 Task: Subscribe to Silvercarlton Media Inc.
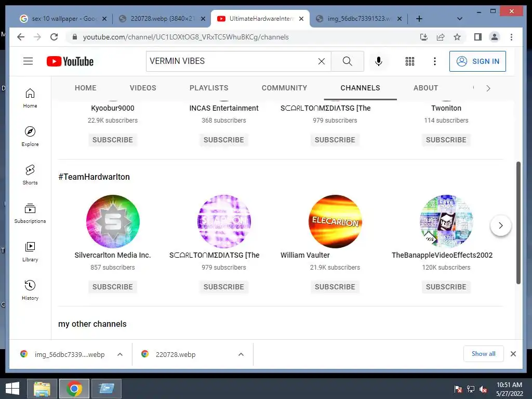(x=113, y=287)
